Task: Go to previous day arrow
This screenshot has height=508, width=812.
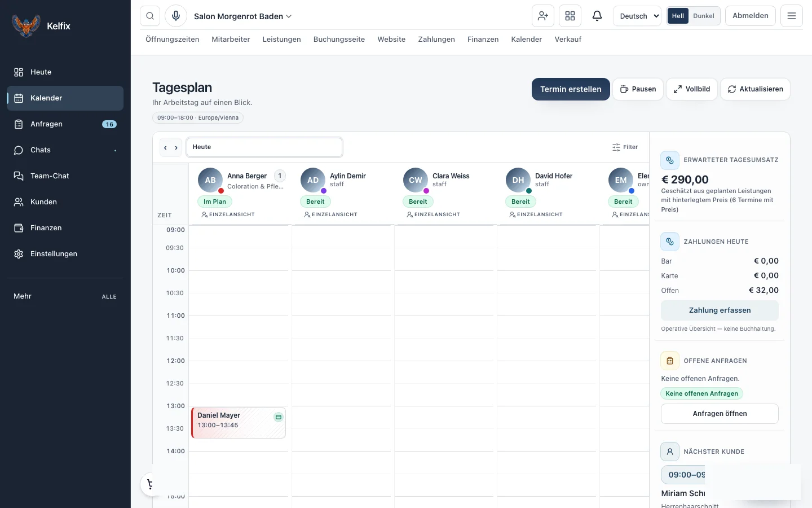Action: pyautogui.click(x=165, y=147)
